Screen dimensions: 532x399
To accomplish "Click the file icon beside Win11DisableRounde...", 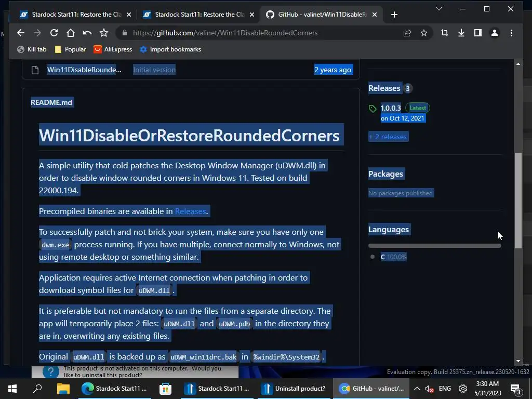I will tap(35, 70).
